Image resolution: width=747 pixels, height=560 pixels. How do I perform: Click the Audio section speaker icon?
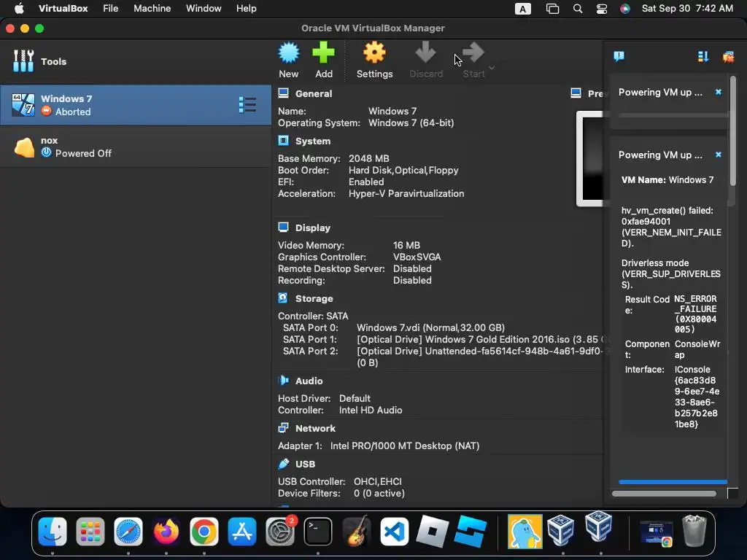pos(284,381)
